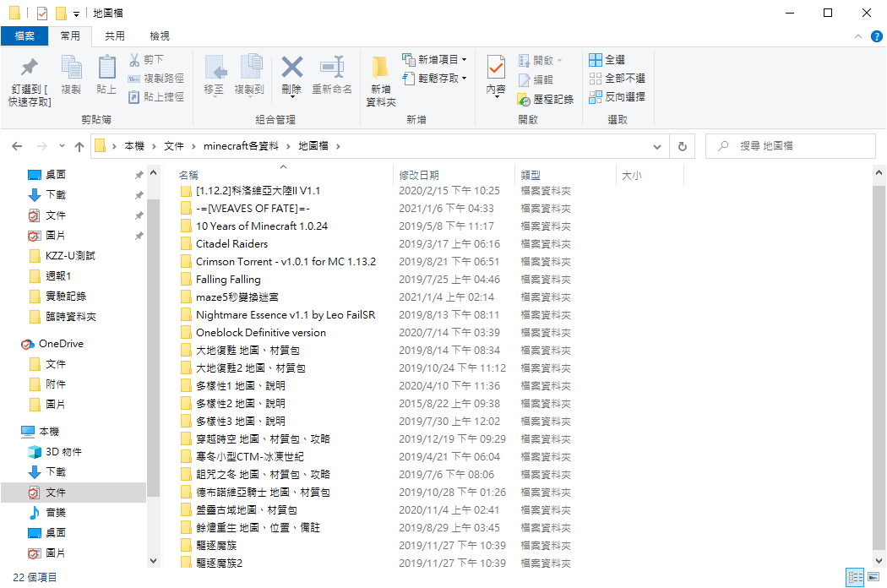Switch to details view in status bar
This screenshot has height=588, width=887.
(855, 577)
